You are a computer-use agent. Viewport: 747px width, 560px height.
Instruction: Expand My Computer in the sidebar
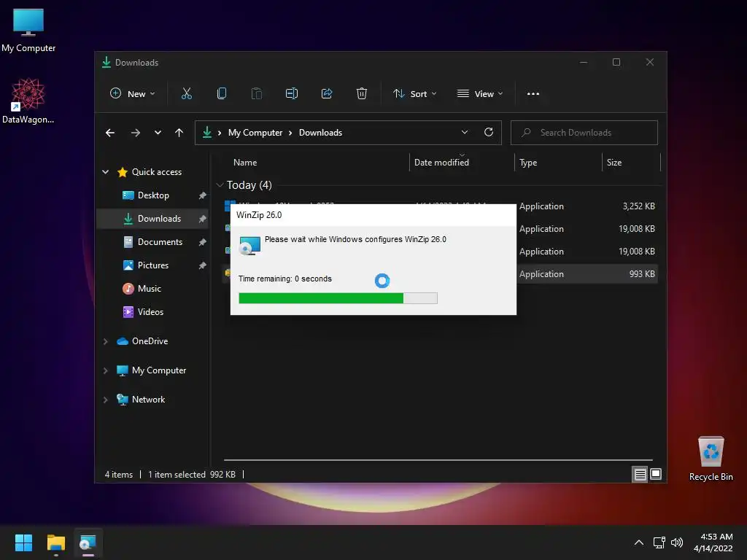click(106, 370)
